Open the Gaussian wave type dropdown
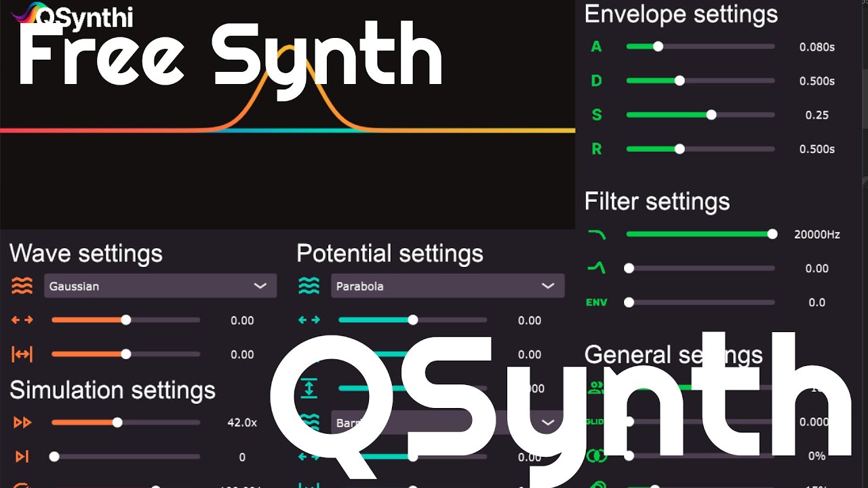 [161, 286]
